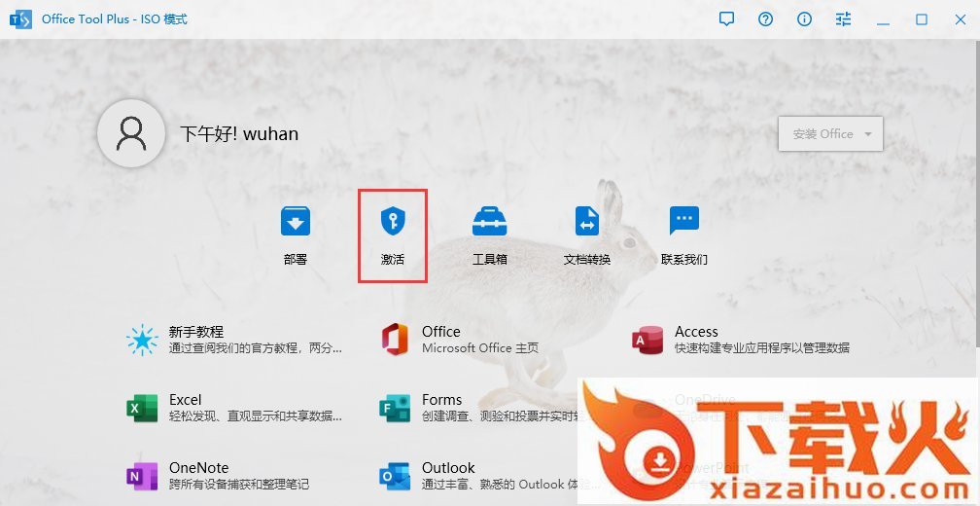Screen dimensions: 980x506
Task: Open the 工具箱 toolbox icon
Action: coord(489,222)
